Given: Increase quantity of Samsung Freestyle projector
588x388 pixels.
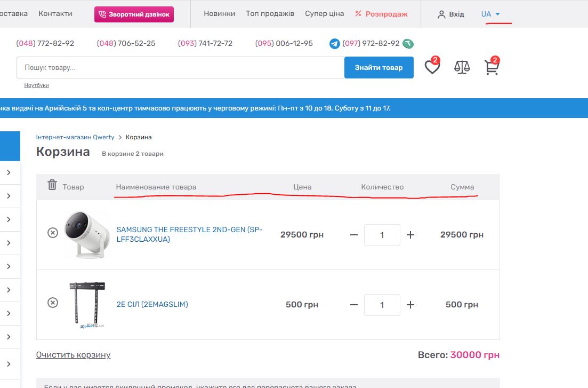Looking at the screenshot, I should 410,235.
